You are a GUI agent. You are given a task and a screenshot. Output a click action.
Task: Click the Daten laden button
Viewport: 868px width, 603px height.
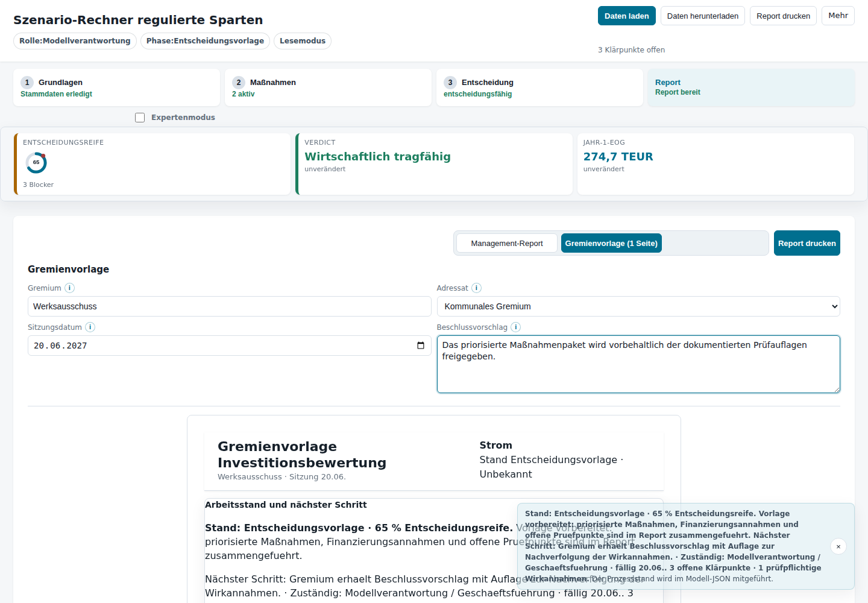(627, 16)
